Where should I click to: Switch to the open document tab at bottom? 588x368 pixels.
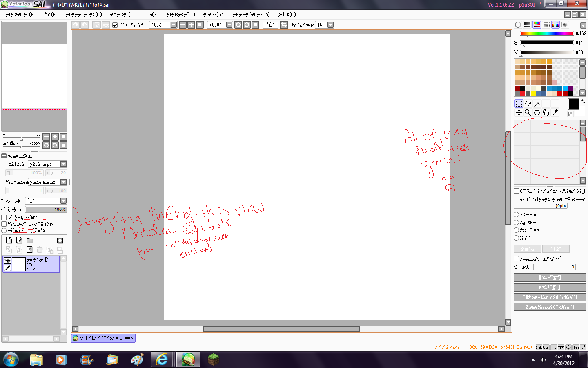point(103,338)
